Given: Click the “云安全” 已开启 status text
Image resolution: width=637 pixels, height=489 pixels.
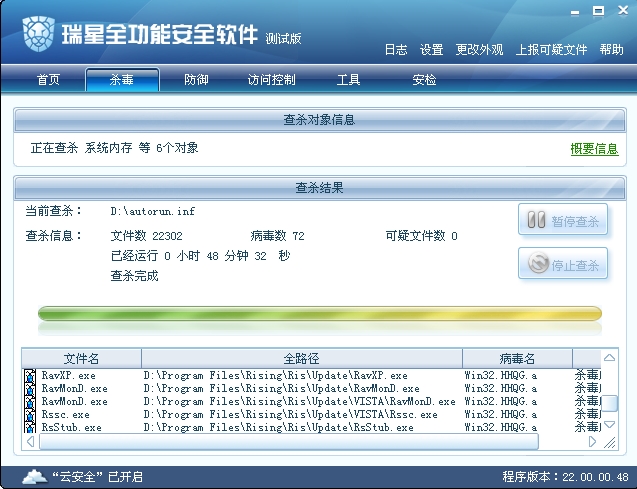Looking at the screenshot, I should coord(98,476).
